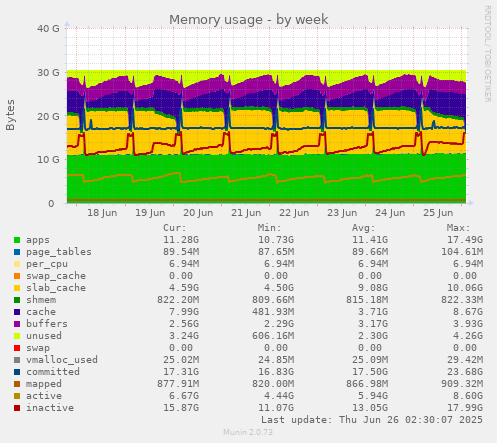The image size is (497, 443).
Task: Click the Bytes y-axis label
Action: pos(10,115)
